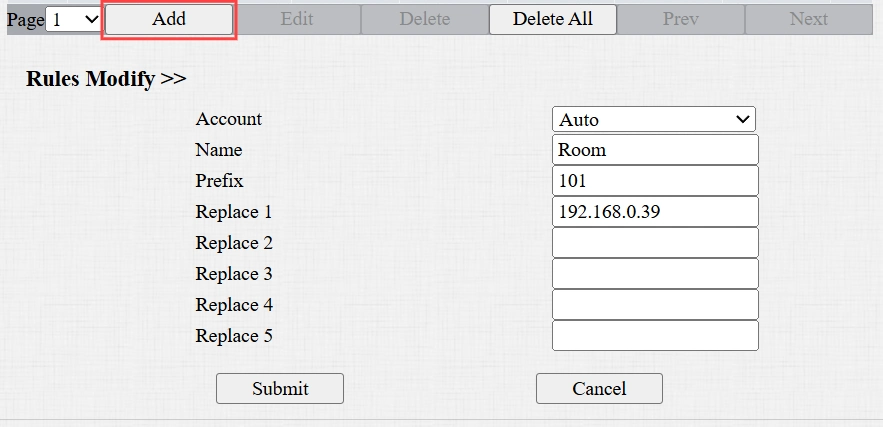
Task: Click the Replace 5 text field
Action: pyautogui.click(x=654, y=336)
